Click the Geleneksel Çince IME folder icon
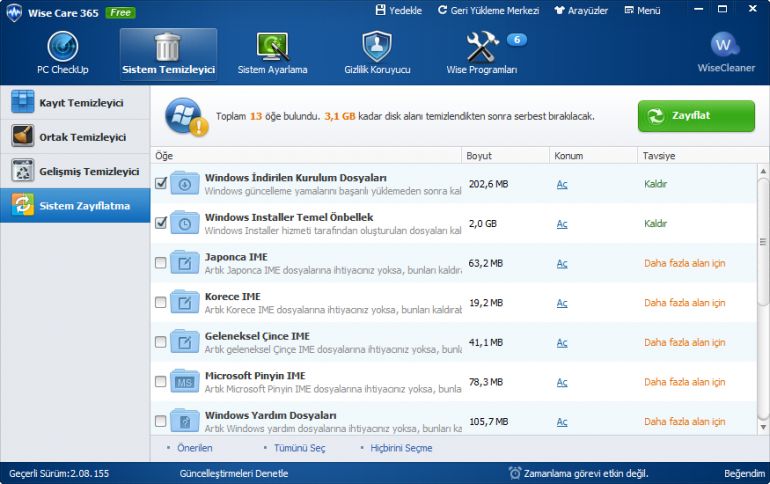Image resolution: width=770 pixels, height=484 pixels. [x=185, y=342]
